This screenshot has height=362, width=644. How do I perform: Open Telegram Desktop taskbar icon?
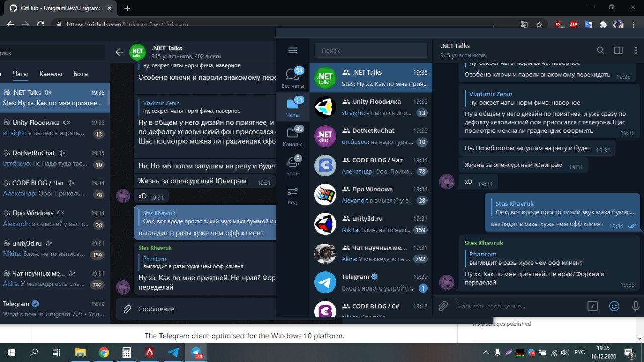[173, 352]
